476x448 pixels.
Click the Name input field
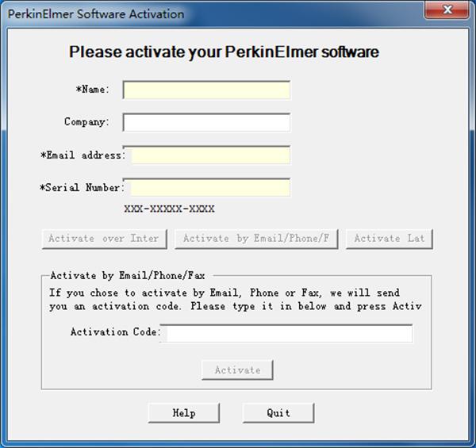tap(206, 90)
